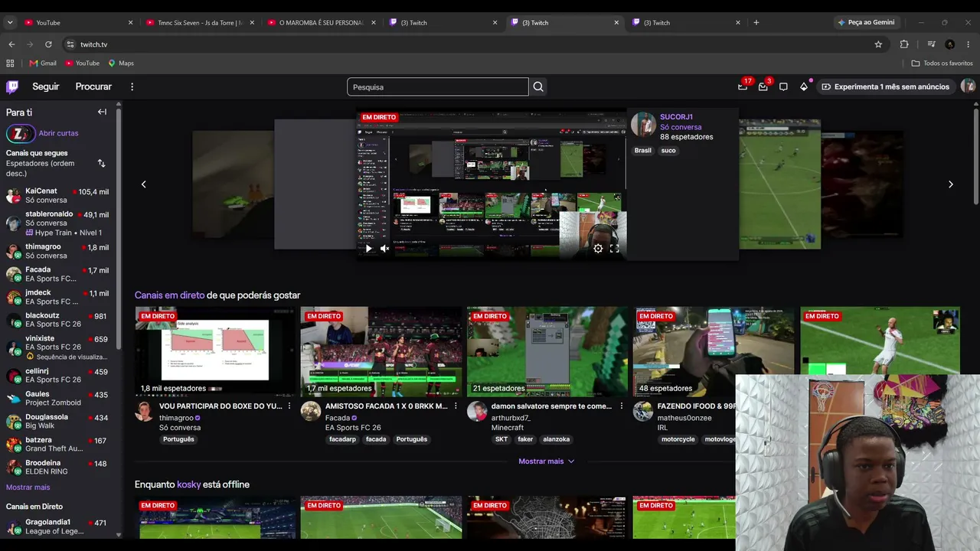The image size is (980, 551).
Task: Switch to the YouTube browser tab
Action: pos(77,23)
